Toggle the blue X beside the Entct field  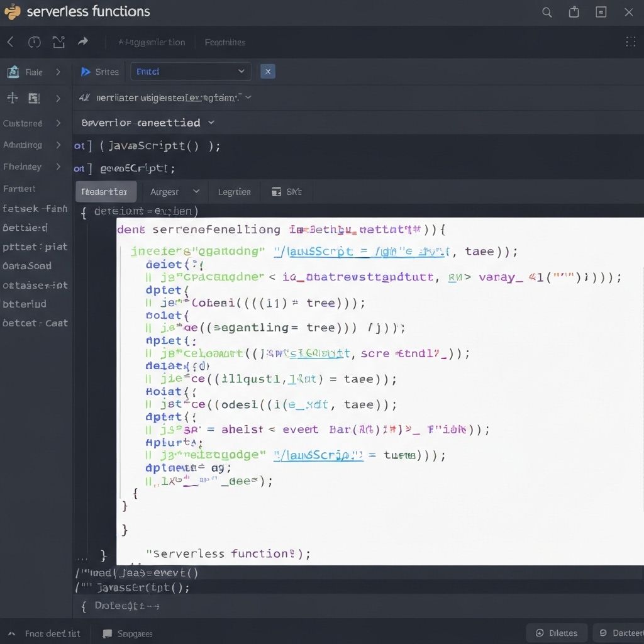(x=267, y=71)
